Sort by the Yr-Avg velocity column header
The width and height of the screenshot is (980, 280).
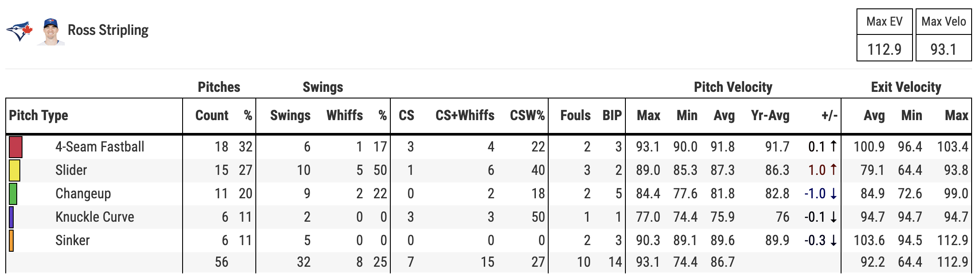pyautogui.click(x=770, y=116)
